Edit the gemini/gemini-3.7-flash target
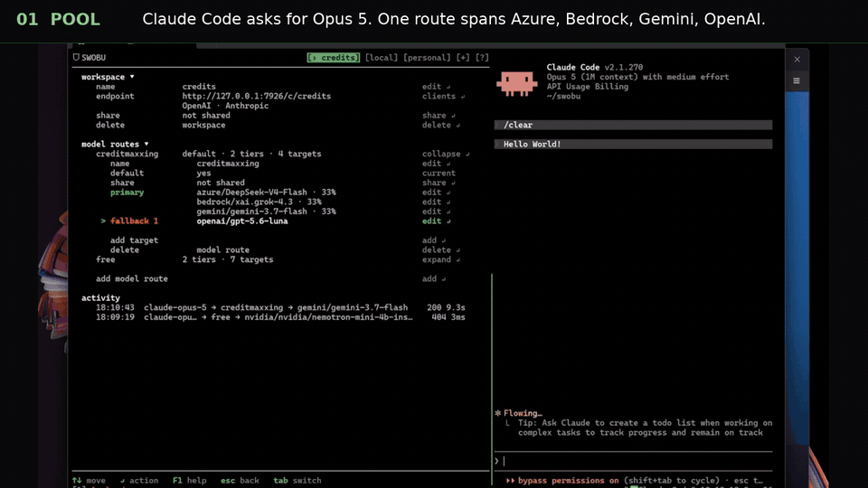This screenshot has width=868, height=488. [x=436, y=211]
